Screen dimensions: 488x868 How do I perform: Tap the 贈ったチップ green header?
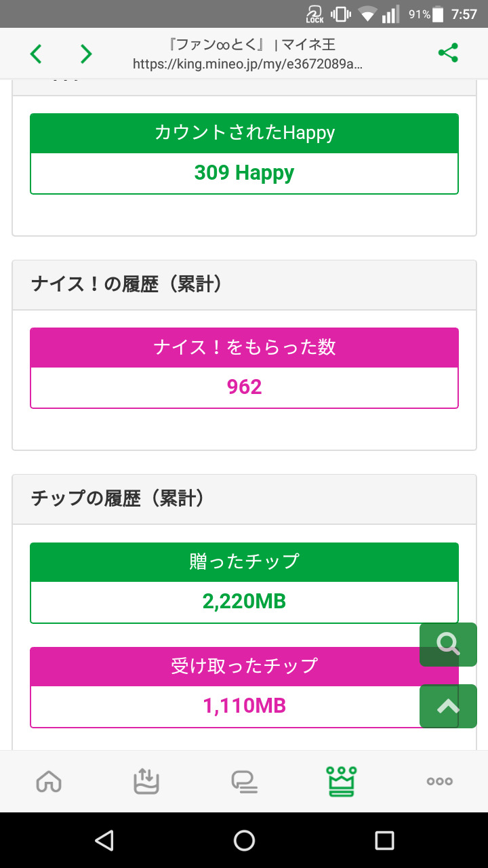tap(244, 562)
